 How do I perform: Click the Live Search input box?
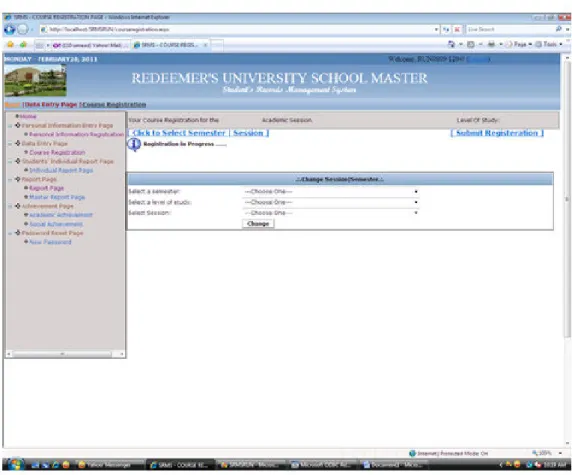click(x=510, y=29)
